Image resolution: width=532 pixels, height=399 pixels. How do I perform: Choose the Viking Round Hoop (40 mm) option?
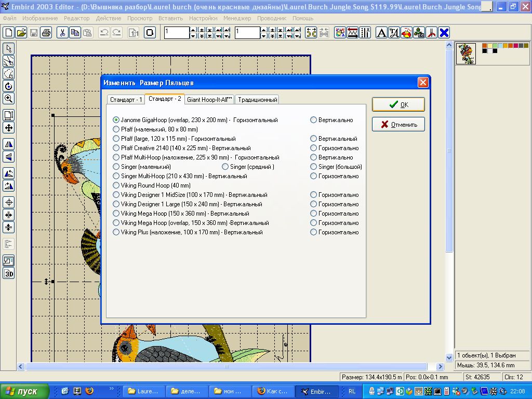tap(116, 185)
